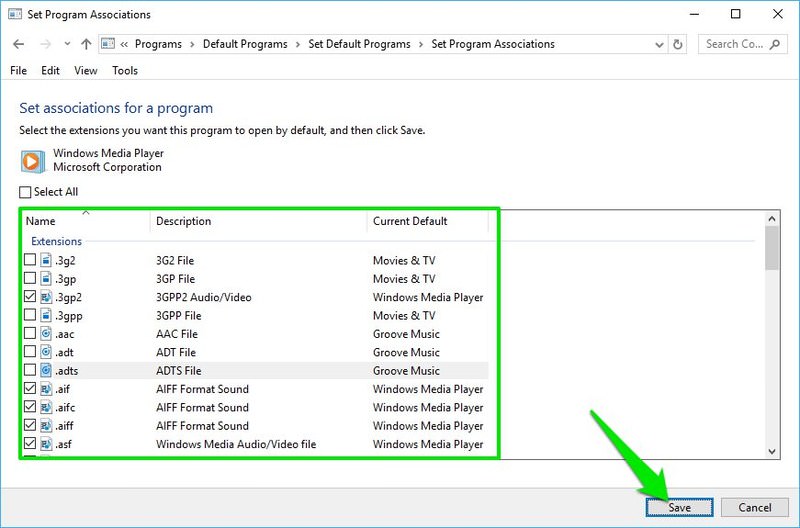Click the window title bar icon
The height and width of the screenshot is (528, 800).
[15, 14]
